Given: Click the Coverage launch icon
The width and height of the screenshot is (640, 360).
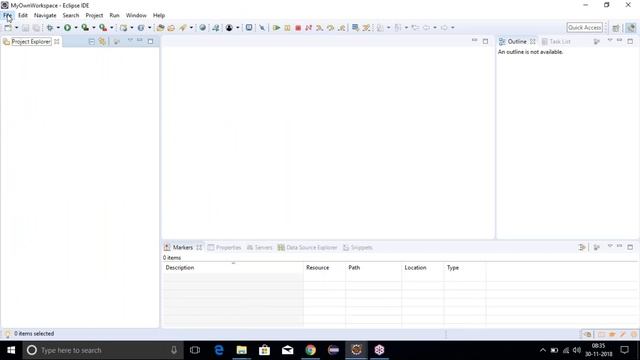Looking at the screenshot, I should click(x=85, y=28).
